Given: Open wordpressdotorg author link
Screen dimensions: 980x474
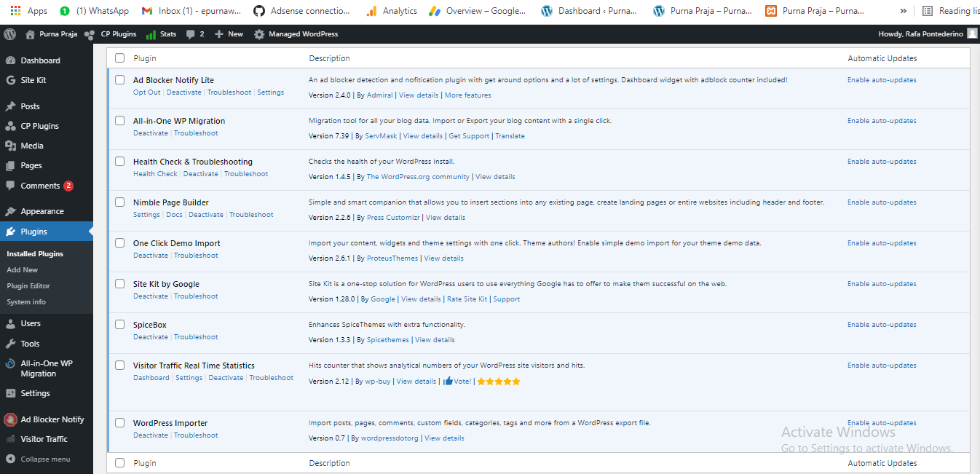Looking at the screenshot, I should [390, 438].
